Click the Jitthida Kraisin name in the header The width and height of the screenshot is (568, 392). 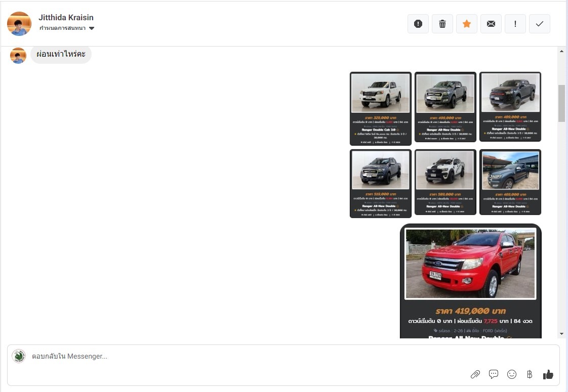pyautogui.click(x=66, y=18)
